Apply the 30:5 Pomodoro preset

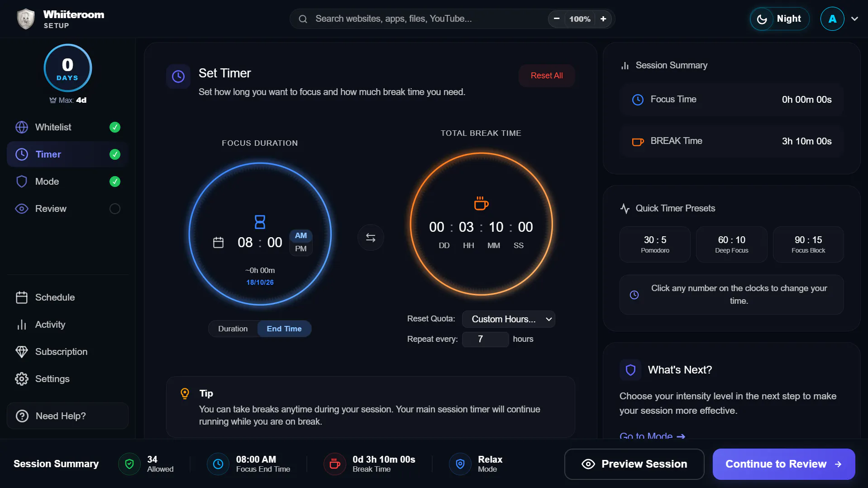click(x=655, y=244)
